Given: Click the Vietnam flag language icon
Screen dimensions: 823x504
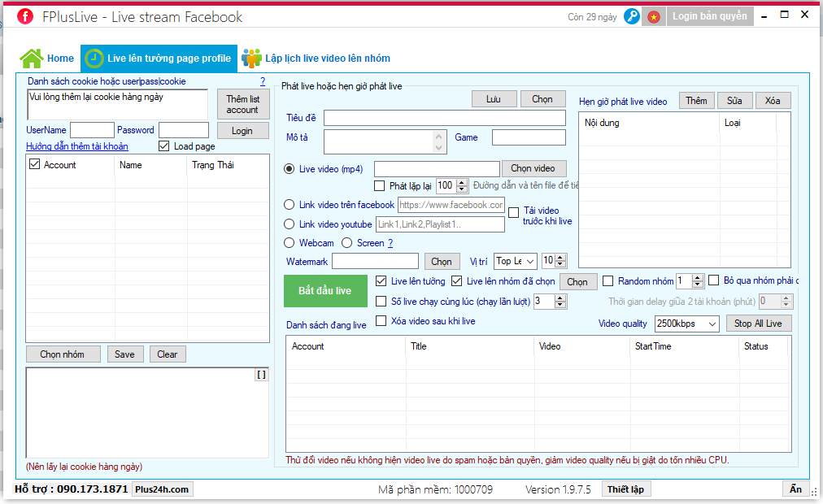Looking at the screenshot, I should pos(654,17).
